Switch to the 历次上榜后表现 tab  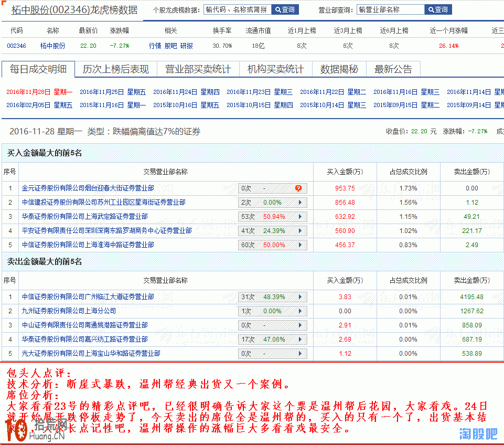coord(116,69)
